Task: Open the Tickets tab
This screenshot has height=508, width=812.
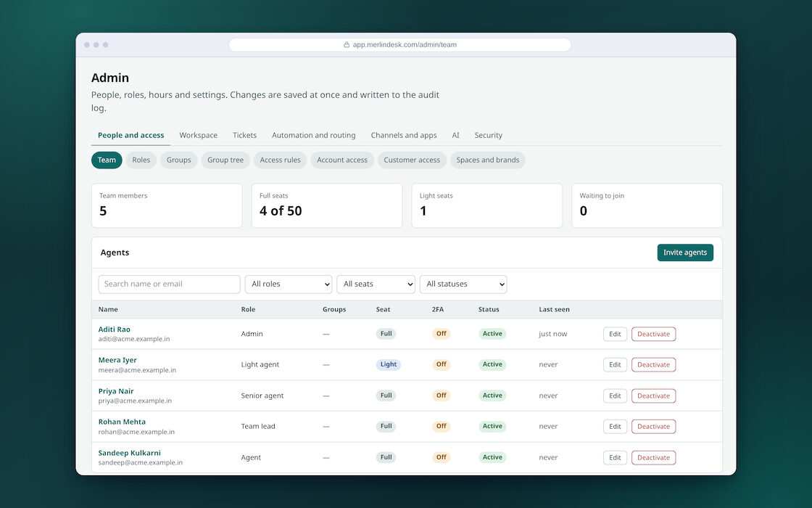Action: click(244, 135)
